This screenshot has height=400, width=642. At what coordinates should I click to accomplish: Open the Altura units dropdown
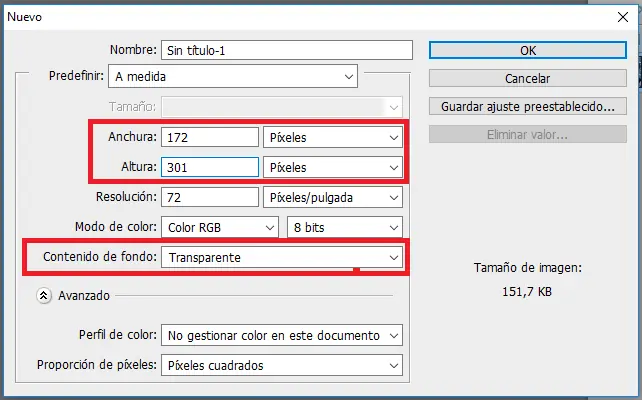point(332,168)
